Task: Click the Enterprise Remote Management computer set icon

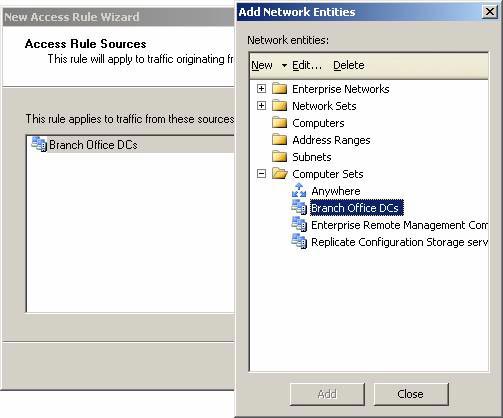Action: click(x=299, y=225)
